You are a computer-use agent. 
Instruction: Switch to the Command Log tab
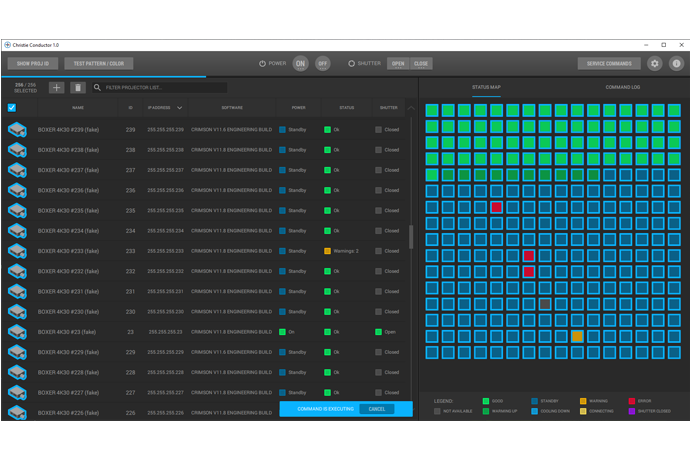tap(622, 87)
